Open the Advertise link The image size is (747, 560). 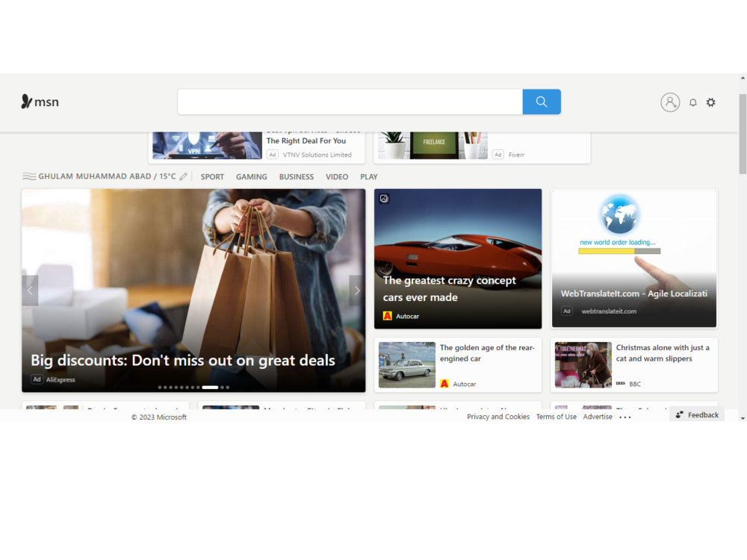coord(598,417)
